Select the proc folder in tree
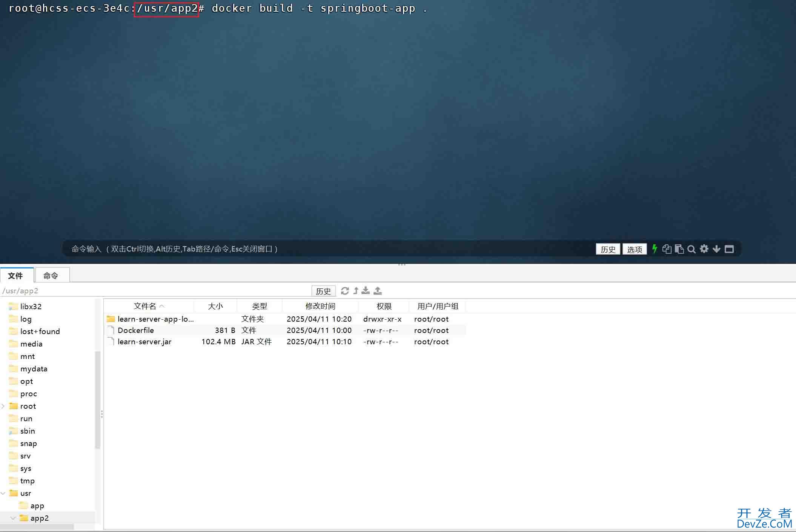 (x=29, y=394)
